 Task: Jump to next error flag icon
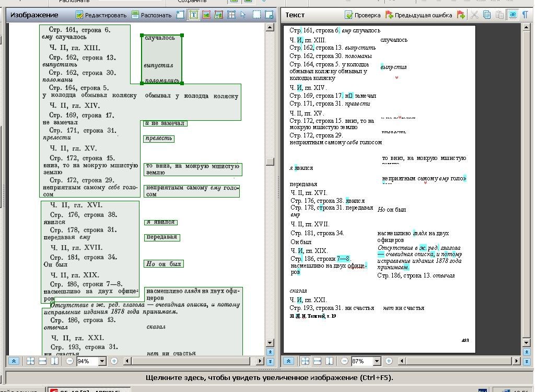click(x=461, y=15)
